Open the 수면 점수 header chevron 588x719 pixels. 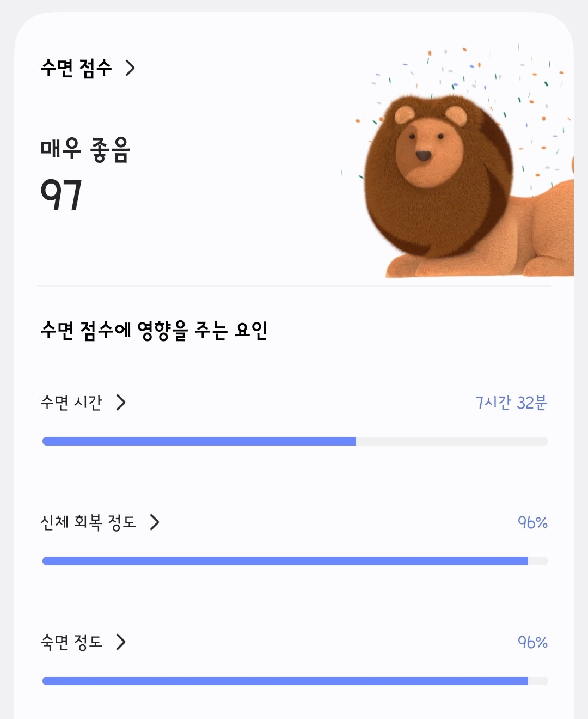point(130,68)
